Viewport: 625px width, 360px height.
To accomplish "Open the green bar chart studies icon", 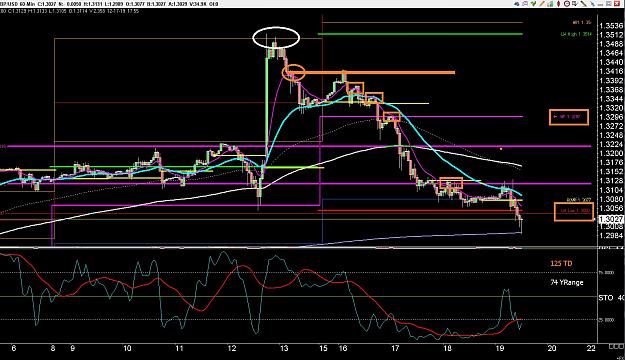I will pos(550,4).
